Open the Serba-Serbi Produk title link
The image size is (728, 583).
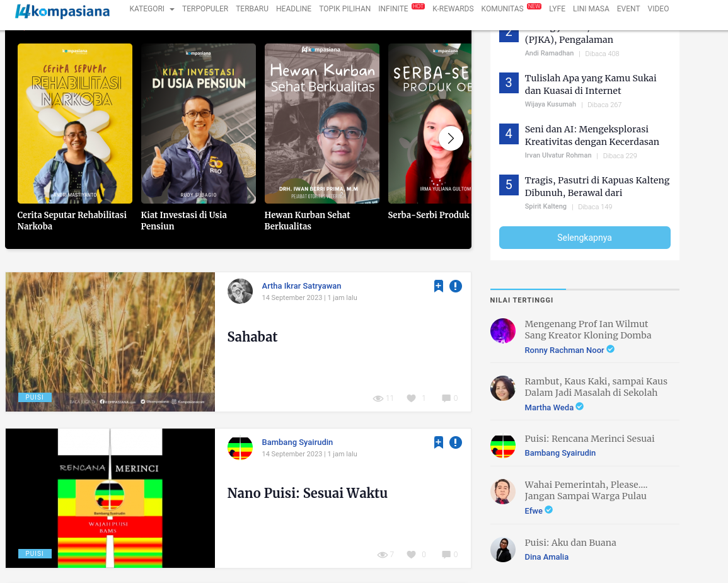pos(429,215)
